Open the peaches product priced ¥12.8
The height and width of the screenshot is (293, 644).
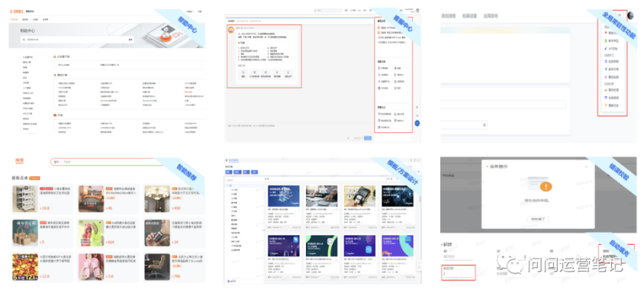tap(42, 267)
